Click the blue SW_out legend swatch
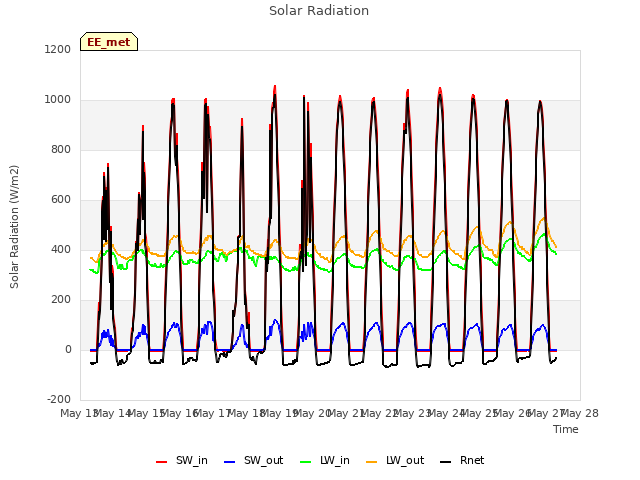640x480 pixels. pos(230,462)
